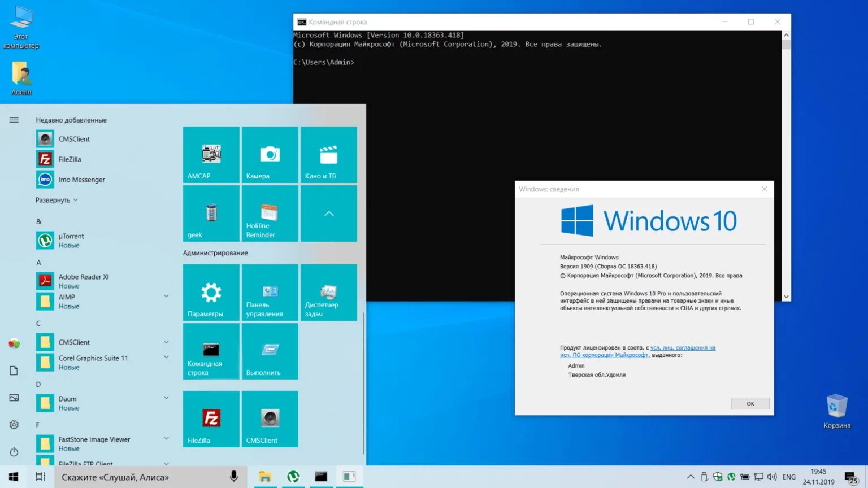
Task: Open the Командная строка tile
Action: click(x=211, y=351)
